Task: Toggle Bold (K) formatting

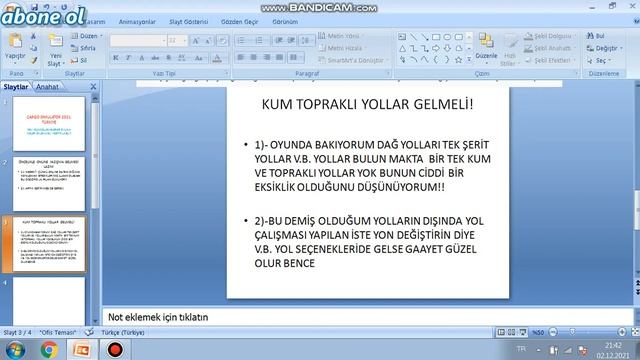Action: click(x=116, y=58)
